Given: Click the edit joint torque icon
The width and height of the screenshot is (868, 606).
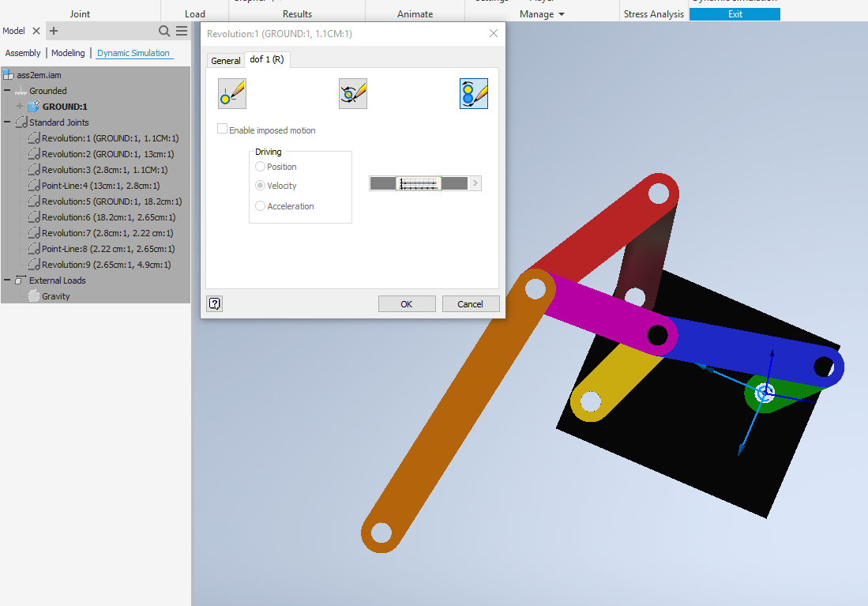Looking at the screenshot, I should pos(353,93).
